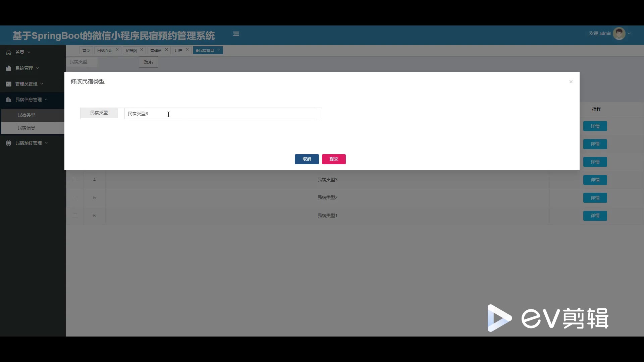Click the 民宿信息管理 building icon
Image resolution: width=644 pixels, height=362 pixels.
[9, 100]
